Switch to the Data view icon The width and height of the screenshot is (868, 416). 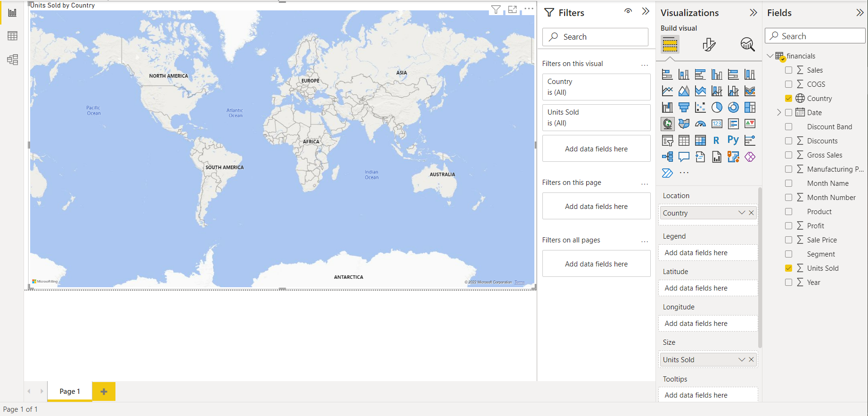pos(12,36)
